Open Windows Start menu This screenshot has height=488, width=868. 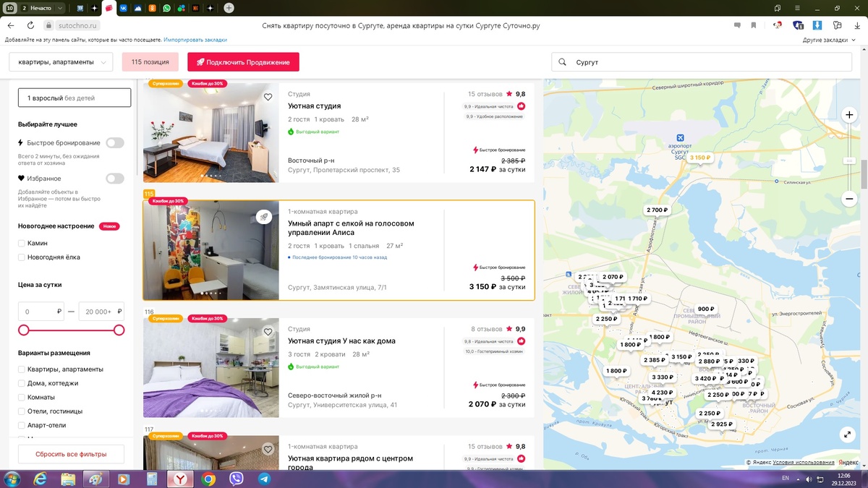pyautogui.click(x=12, y=479)
